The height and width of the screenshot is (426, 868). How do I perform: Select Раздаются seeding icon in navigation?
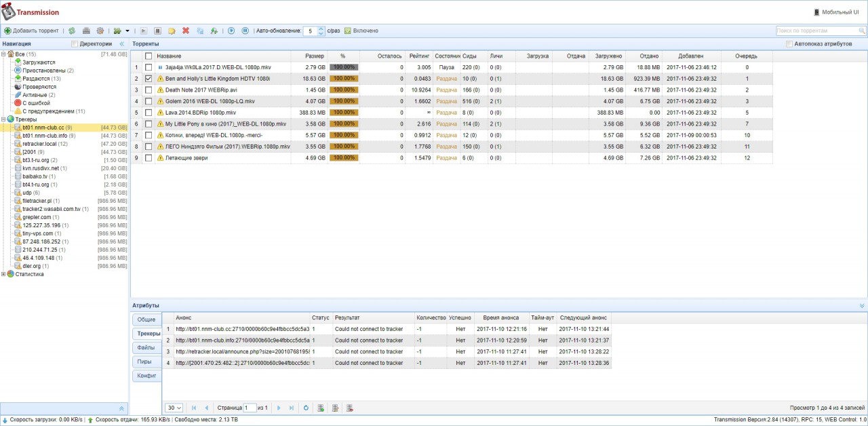point(18,79)
